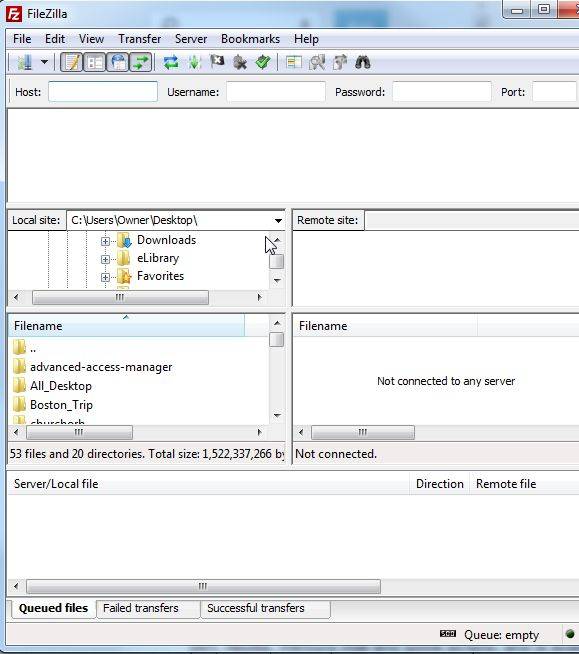Open the View menu
Viewport: 579px width, 654px height.
pyautogui.click(x=91, y=39)
